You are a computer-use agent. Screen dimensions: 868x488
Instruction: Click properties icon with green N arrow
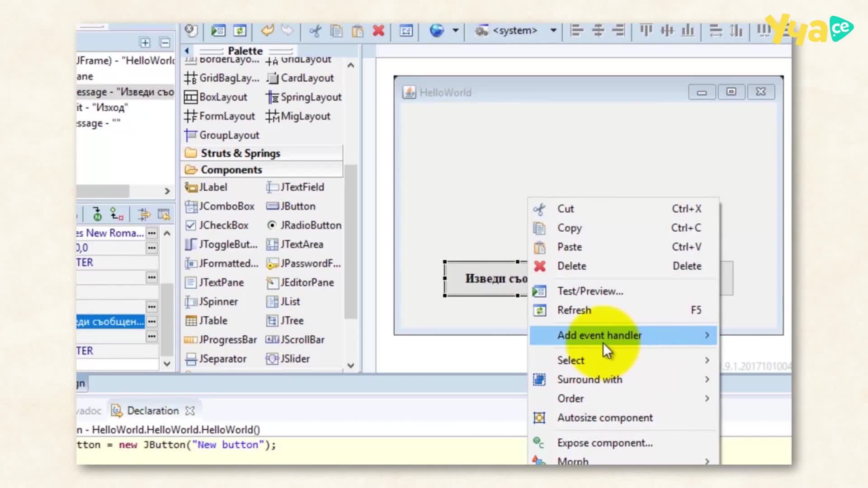(x=97, y=214)
